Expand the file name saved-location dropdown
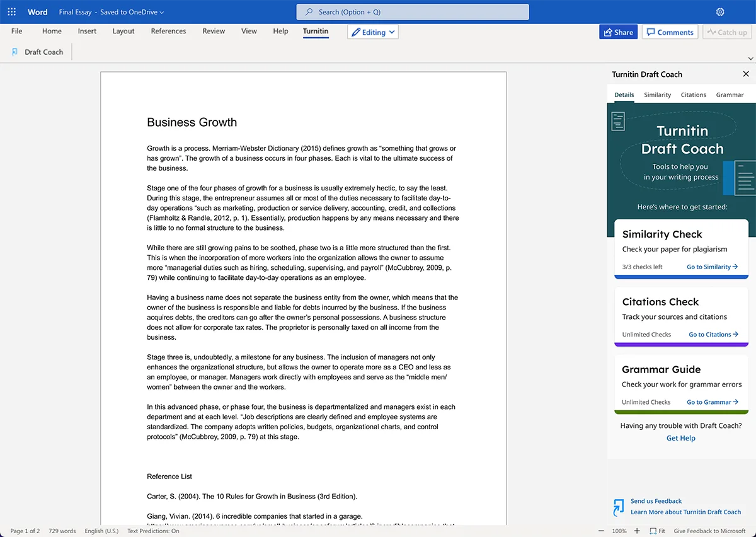Screen dimensions: 756x537 pos(162,12)
